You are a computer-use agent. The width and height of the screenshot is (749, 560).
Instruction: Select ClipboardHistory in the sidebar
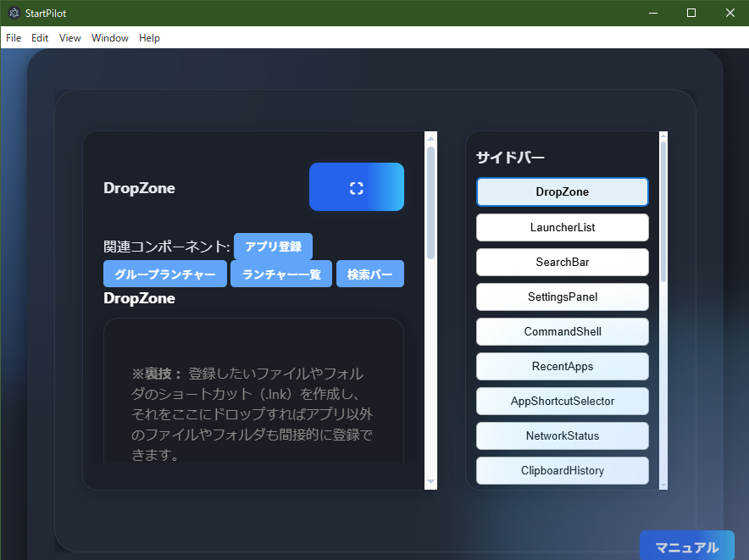pos(562,470)
